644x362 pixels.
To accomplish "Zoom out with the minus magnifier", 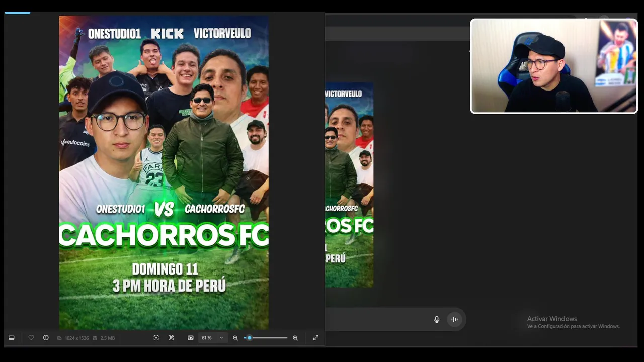I will [x=235, y=338].
